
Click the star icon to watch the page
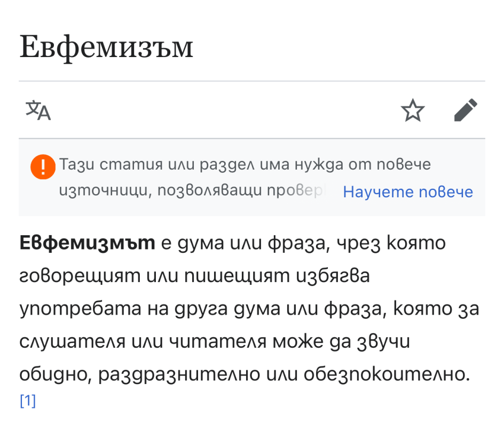click(x=413, y=111)
